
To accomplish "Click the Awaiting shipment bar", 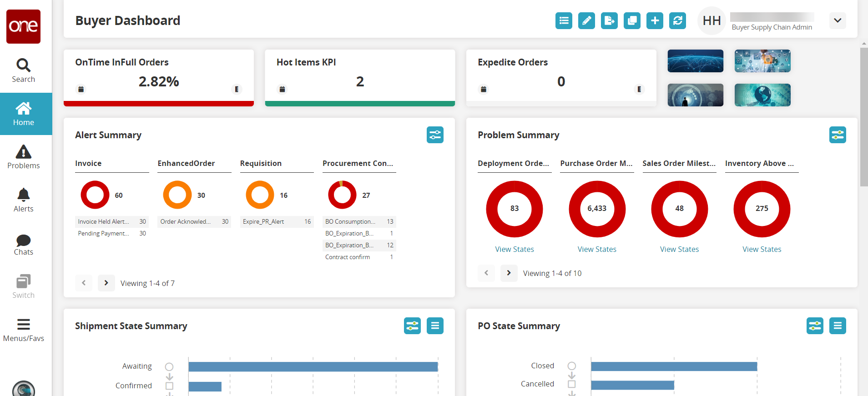I will (313, 366).
